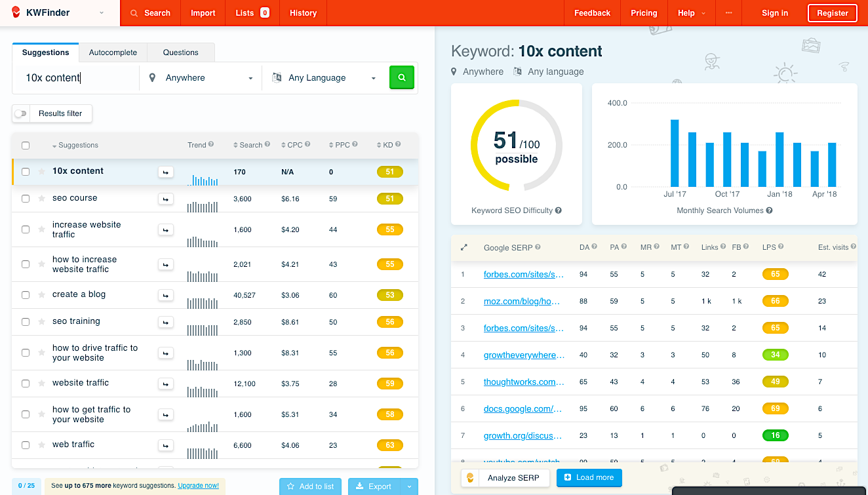Click arrow icon next to create a blog
The image size is (868, 495).
(x=166, y=295)
